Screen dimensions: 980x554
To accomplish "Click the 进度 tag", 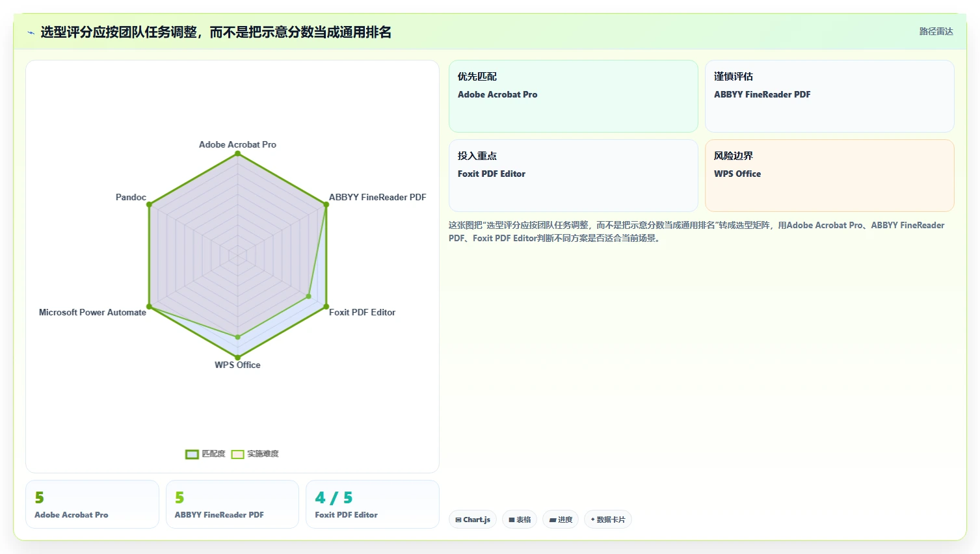I will click(561, 520).
